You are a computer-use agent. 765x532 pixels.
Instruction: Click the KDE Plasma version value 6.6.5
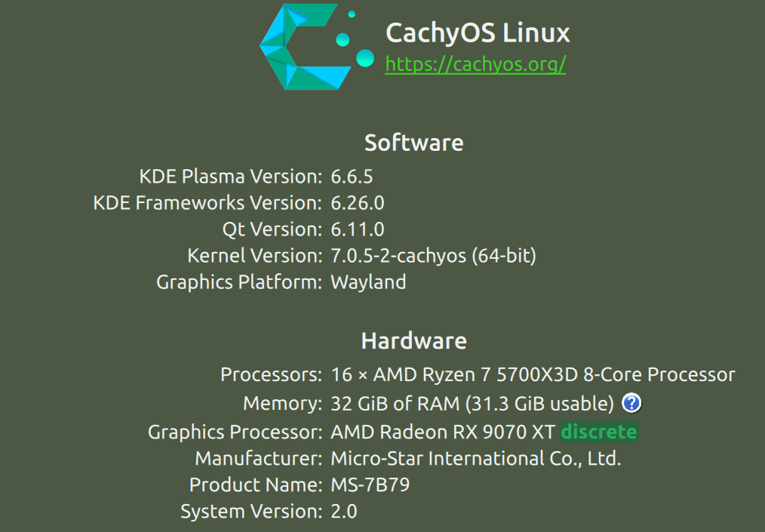click(x=352, y=177)
